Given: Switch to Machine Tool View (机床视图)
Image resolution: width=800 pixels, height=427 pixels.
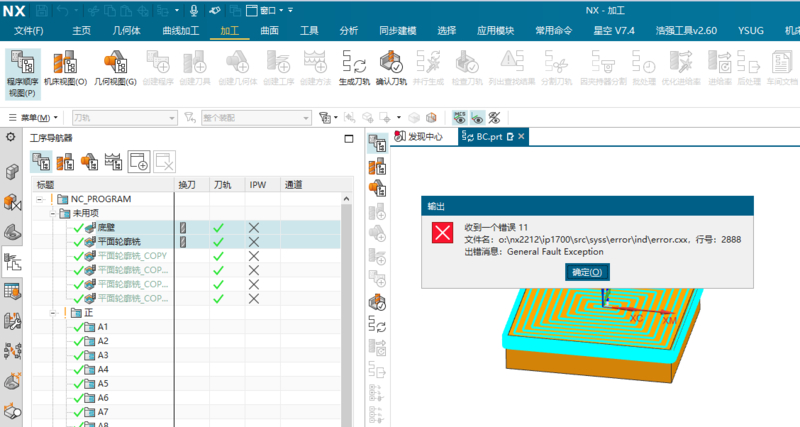Looking at the screenshot, I should click(x=68, y=68).
